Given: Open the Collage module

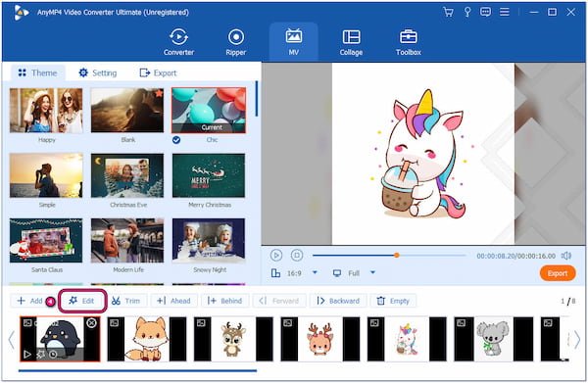Looking at the screenshot, I should coord(351,42).
